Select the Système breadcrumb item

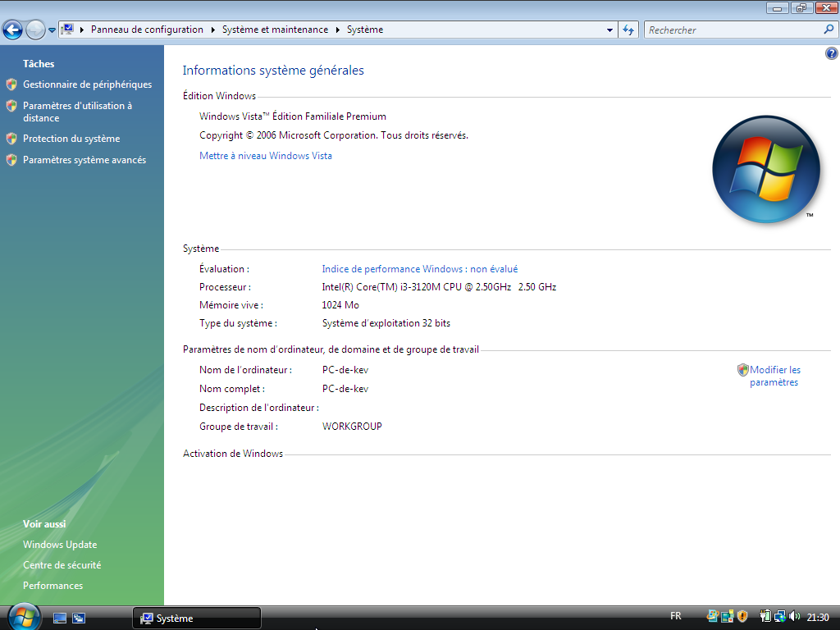365,30
